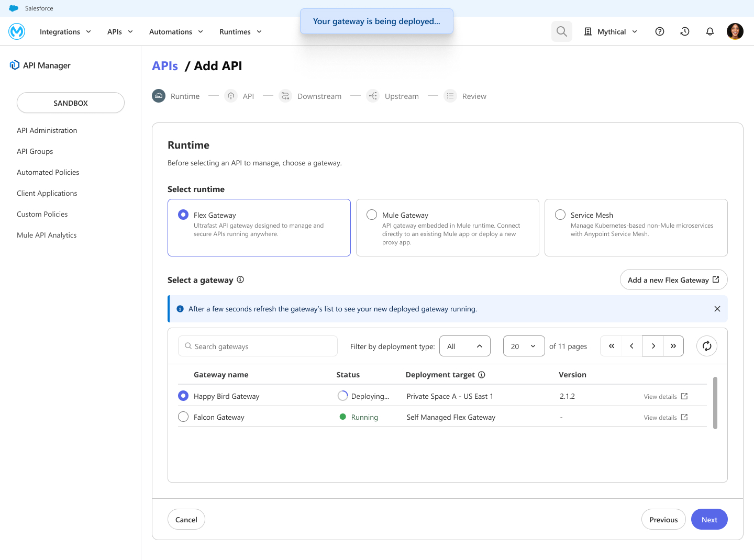This screenshot has width=754, height=560.
Task: Expand the Automations menu
Action: coord(176,31)
